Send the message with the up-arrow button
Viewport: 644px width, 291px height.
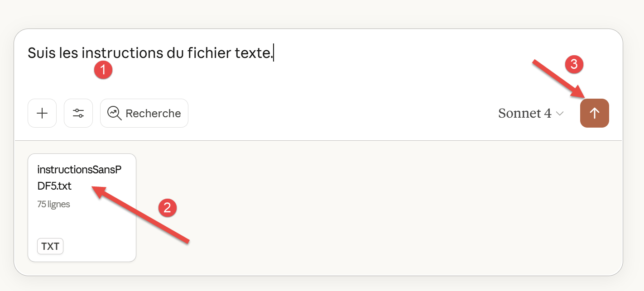[594, 113]
